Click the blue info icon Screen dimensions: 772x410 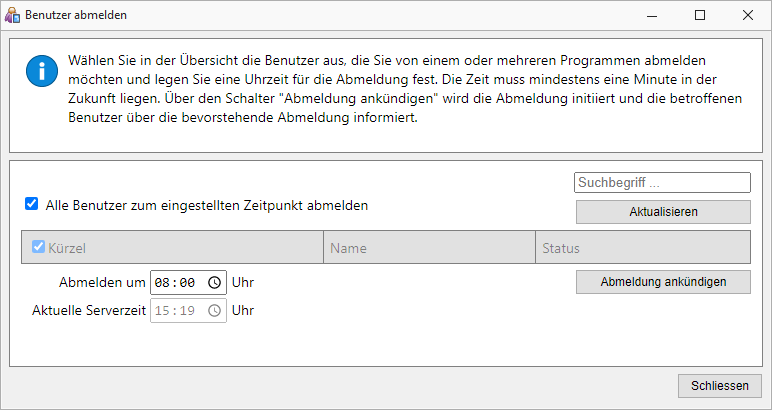(42, 71)
